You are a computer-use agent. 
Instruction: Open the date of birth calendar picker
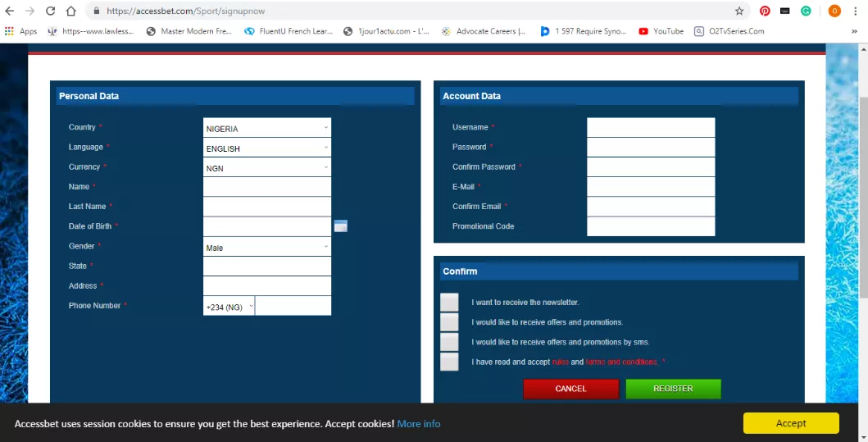coord(340,226)
